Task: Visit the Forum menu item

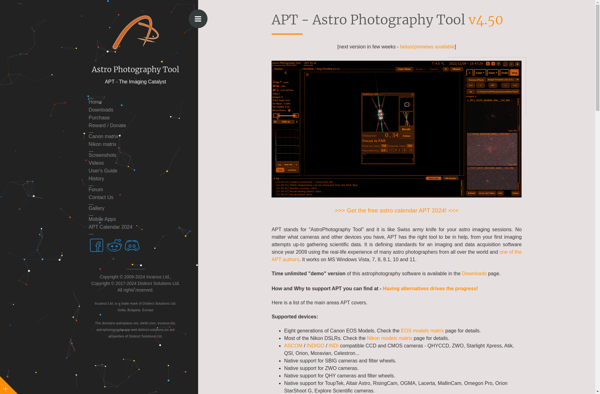Action: (96, 190)
